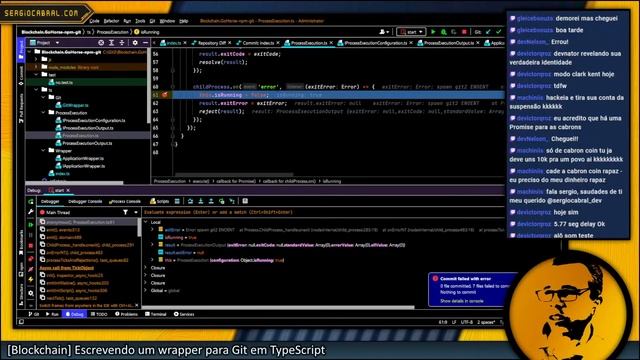Click the project tree horizontal scrollbar
The height and width of the screenshot is (360, 640).
click(75, 182)
